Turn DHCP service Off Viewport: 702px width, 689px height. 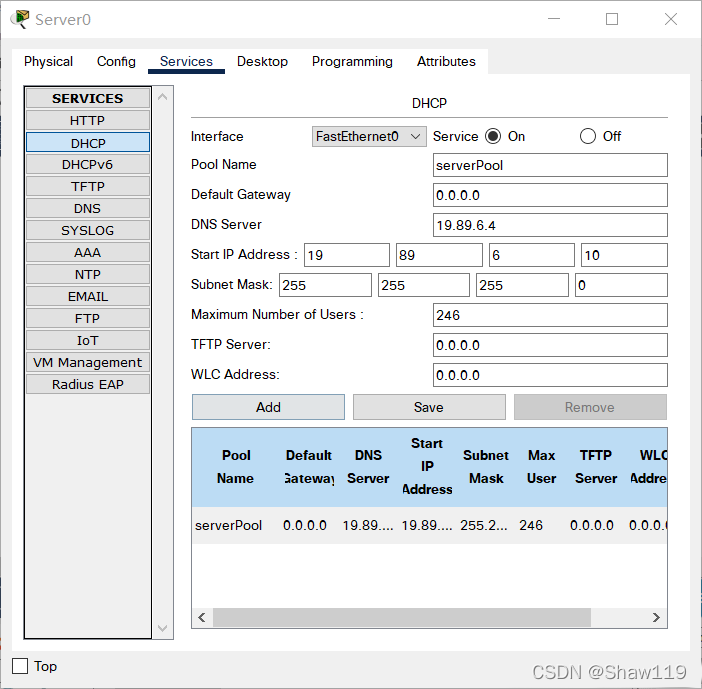click(x=588, y=136)
